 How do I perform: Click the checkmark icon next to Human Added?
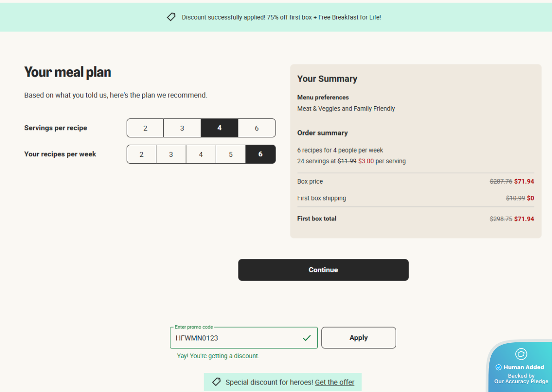click(x=499, y=367)
